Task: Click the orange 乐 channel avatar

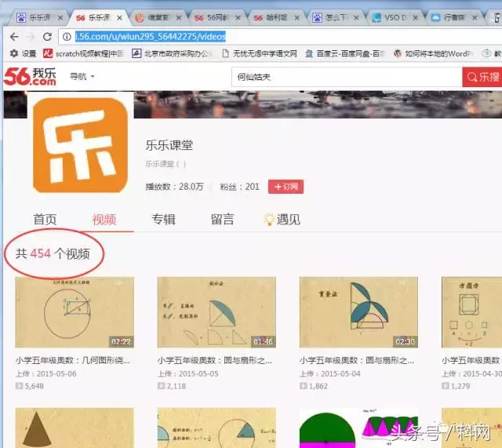Action: click(80, 145)
